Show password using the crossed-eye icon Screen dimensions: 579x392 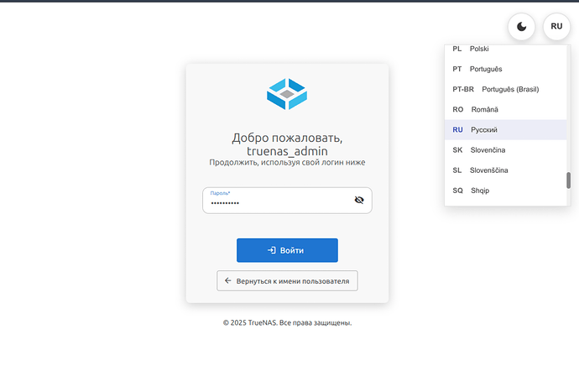359,201
